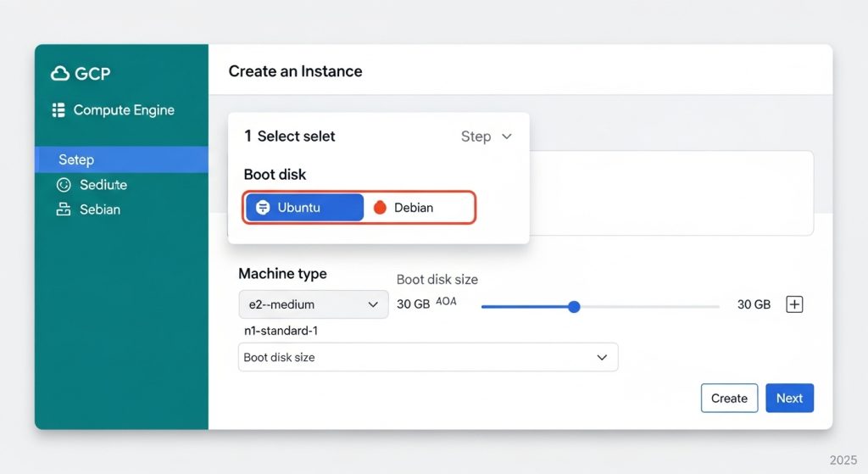Click the plus icon right of slider
Viewport: 868px width, 474px height.
click(794, 304)
